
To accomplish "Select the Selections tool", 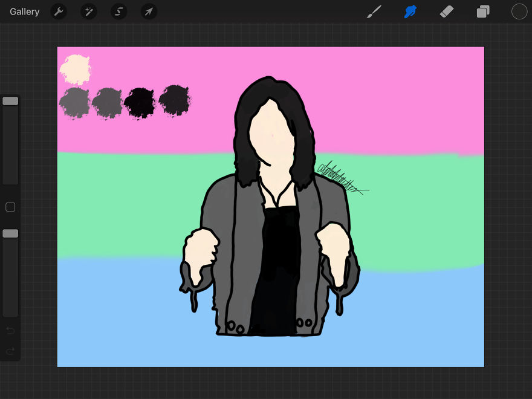I will click(118, 11).
